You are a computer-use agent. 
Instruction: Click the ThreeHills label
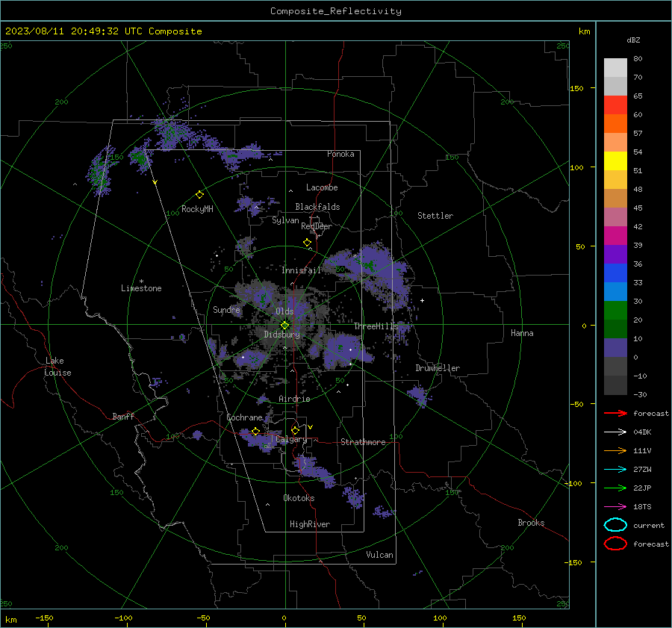coord(376,326)
